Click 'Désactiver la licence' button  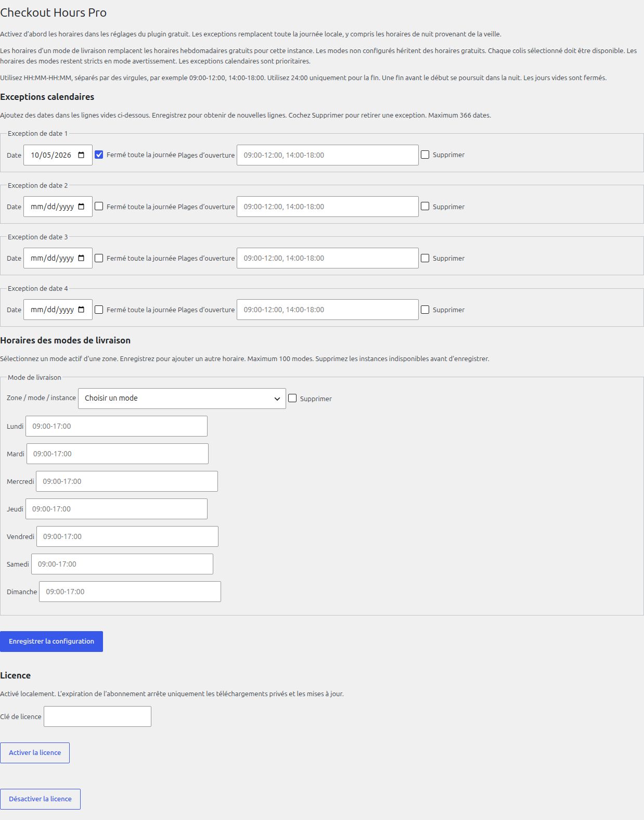[x=40, y=799]
